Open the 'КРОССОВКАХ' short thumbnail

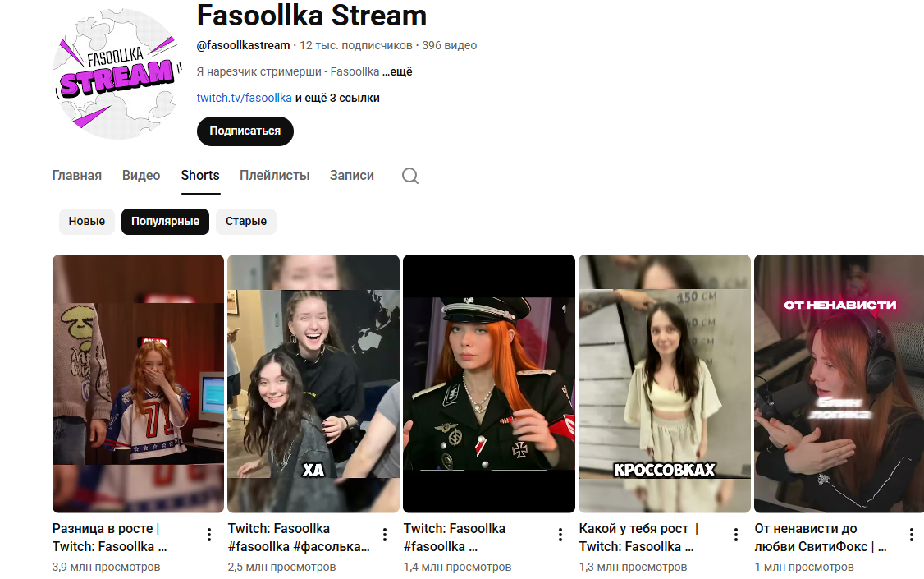(665, 384)
